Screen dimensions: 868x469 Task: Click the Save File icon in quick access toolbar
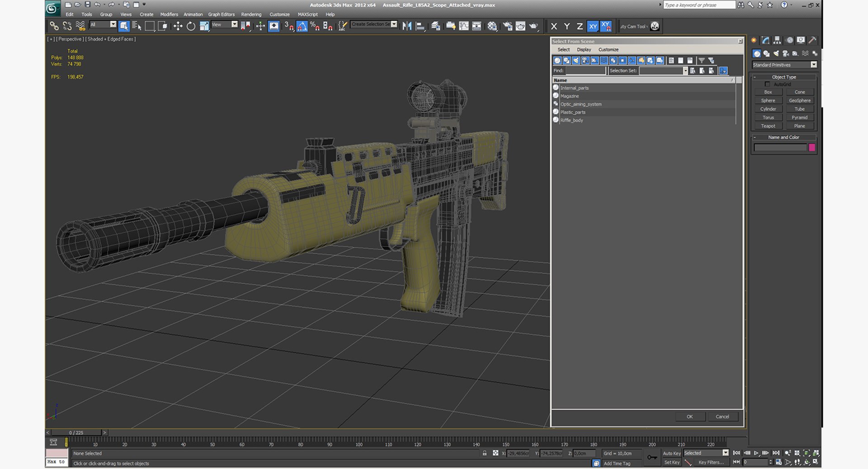(x=88, y=5)
